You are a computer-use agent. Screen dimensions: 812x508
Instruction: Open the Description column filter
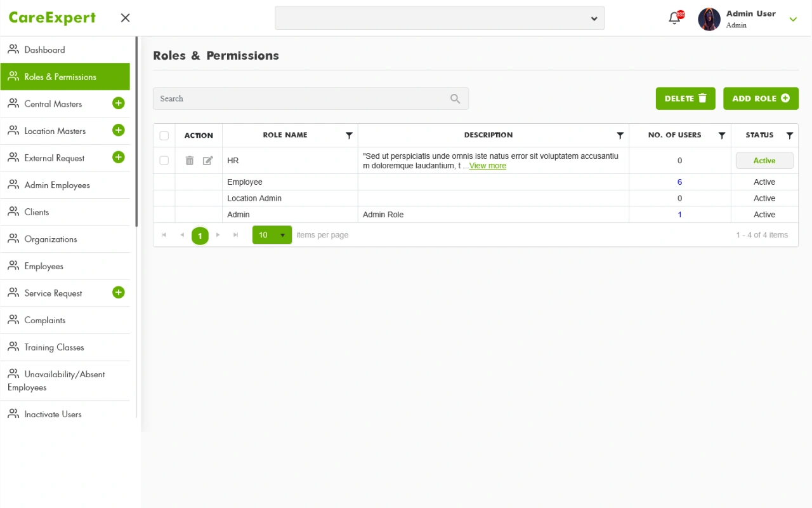(x=620, y=135)
